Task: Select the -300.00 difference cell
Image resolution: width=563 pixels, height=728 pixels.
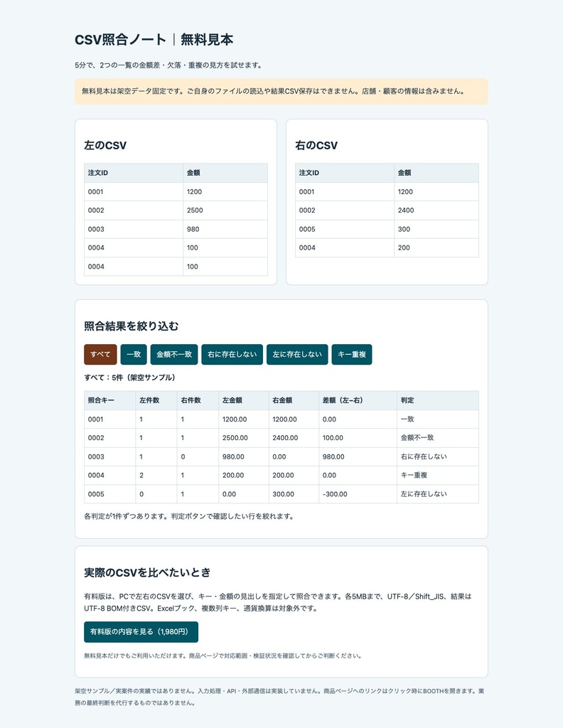Action: pos(358,494)
